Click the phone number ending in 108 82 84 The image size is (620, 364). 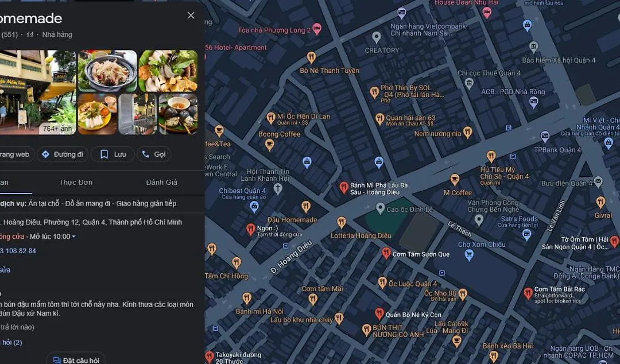(18, 251)
